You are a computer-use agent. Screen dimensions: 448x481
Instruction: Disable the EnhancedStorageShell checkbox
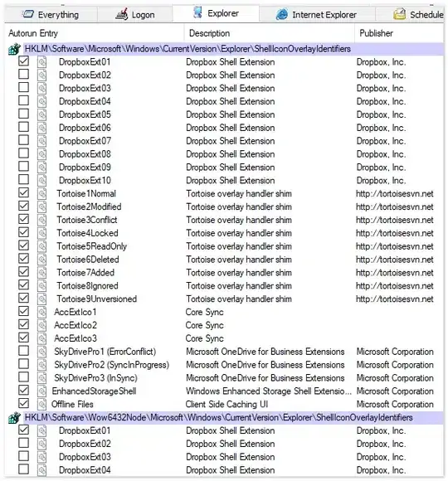pyautogui.click(x=23, y=391)
